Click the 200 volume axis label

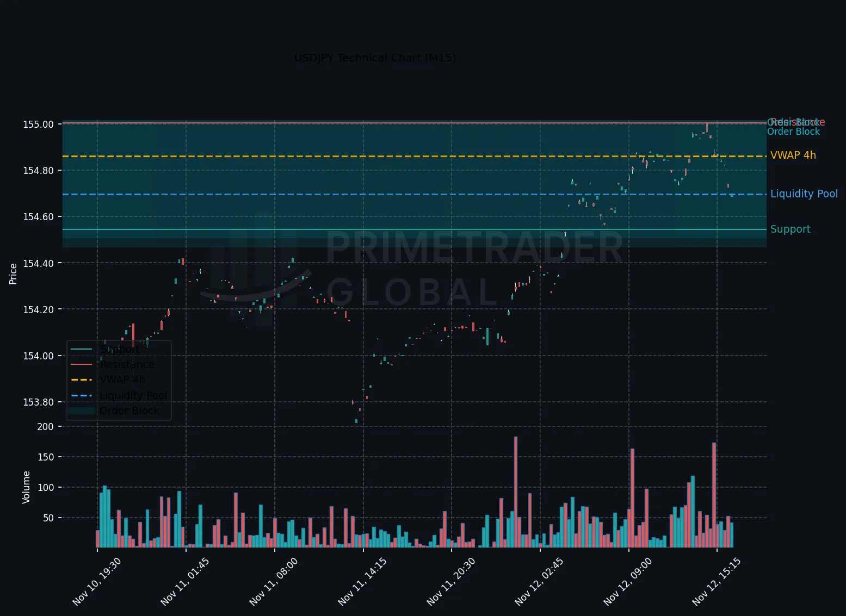(46, 427)
